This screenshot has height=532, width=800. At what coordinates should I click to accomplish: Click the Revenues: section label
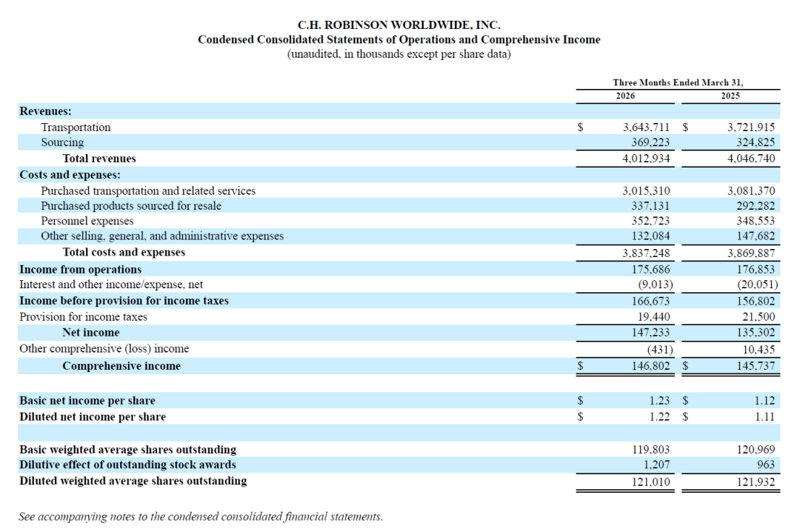[45, 111]
